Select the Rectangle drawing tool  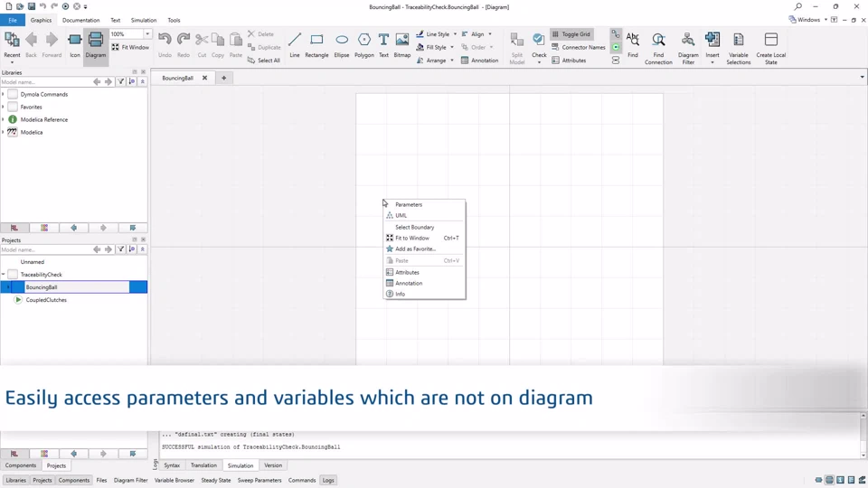(316, 46)
